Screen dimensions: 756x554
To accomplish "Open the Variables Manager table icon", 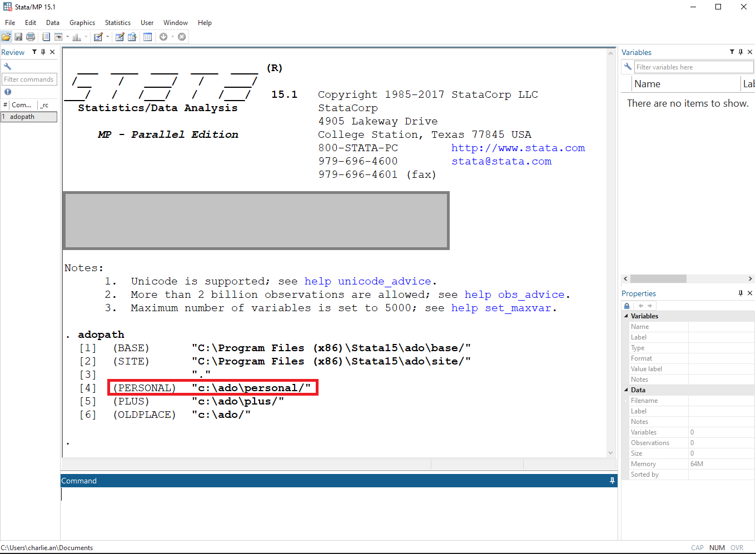I will tap(147, 37).
